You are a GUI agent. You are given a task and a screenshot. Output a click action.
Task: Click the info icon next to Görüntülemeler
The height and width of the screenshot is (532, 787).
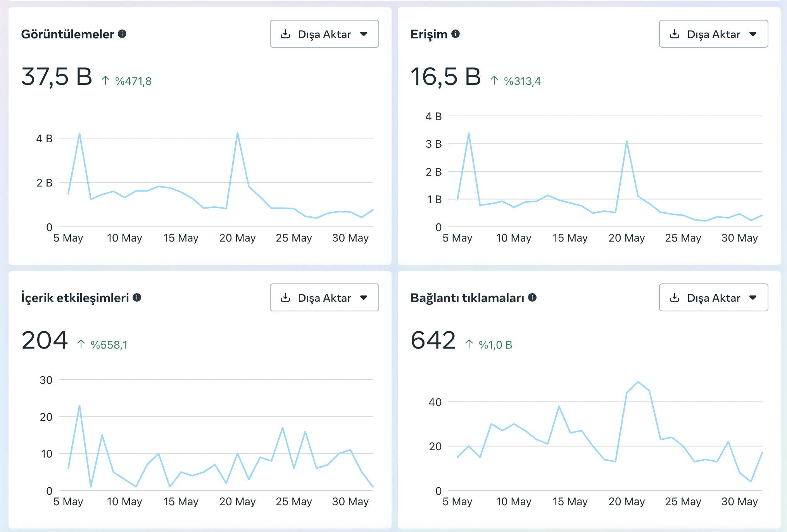[123, 34]
